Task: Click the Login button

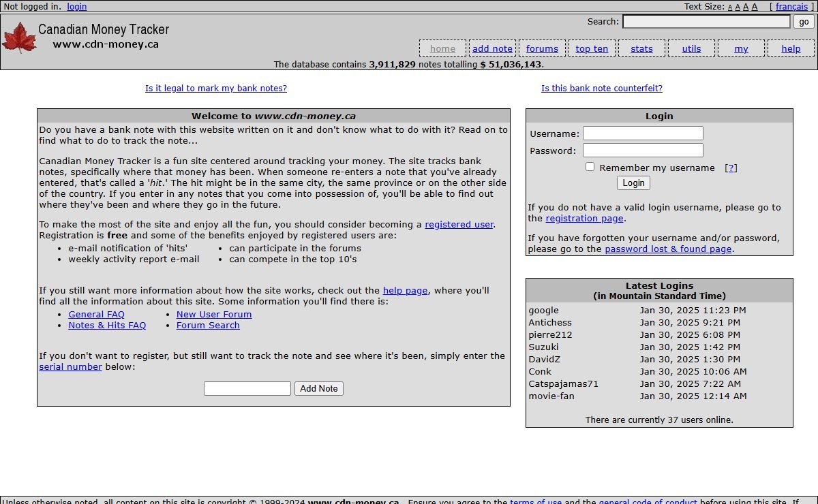Action: point(633,183)
